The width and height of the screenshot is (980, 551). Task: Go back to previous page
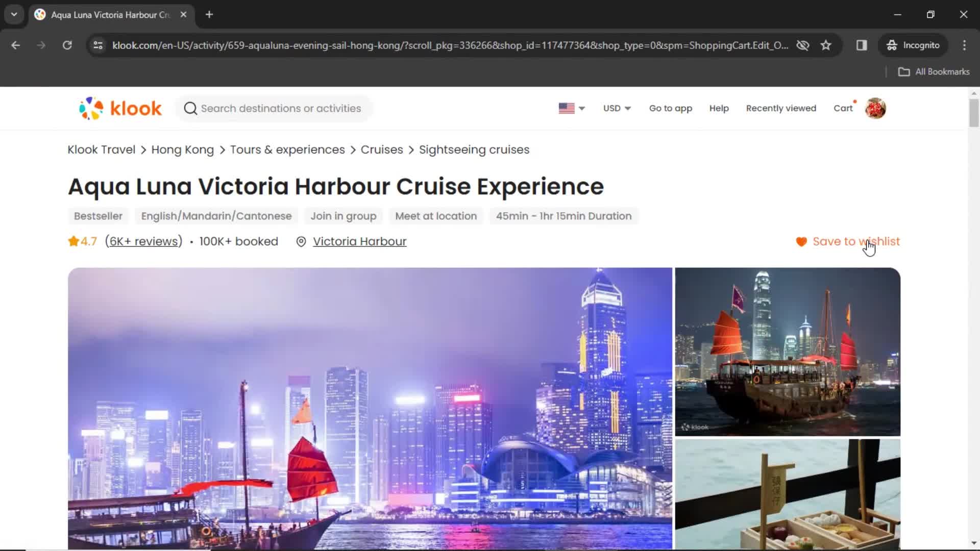coord(16,45)
